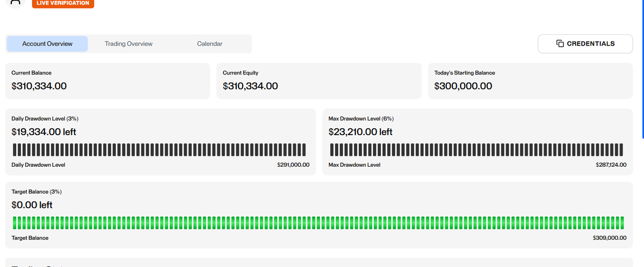This screenshot has width=644, height=267.
Task: Click the Daily Drawdown Level (3%) heading
Action: 45,118
